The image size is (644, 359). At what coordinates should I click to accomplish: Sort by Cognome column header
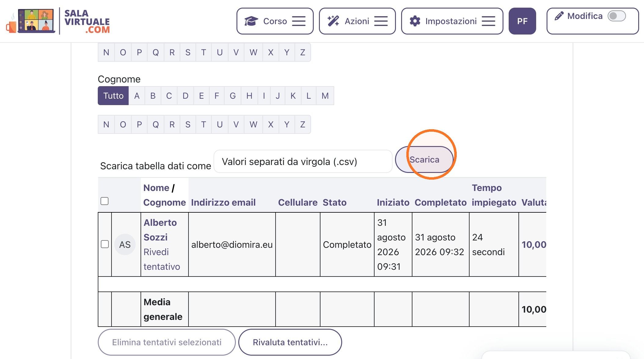164,202
